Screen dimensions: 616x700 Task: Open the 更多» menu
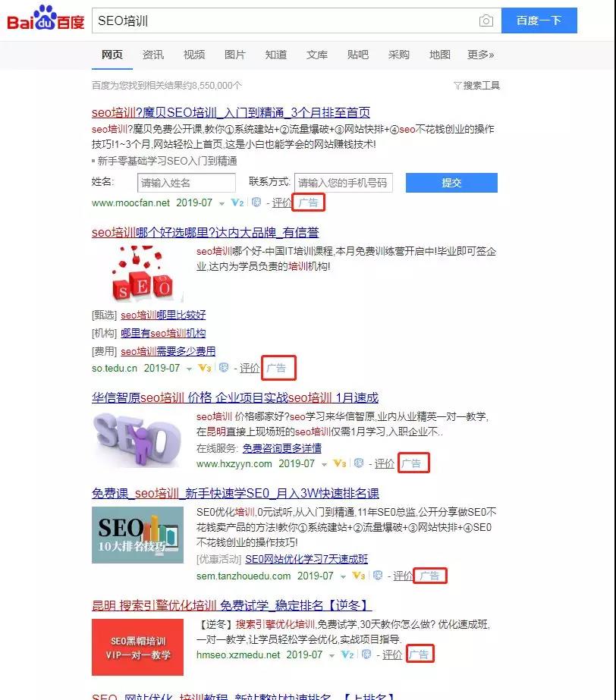(479, 55)
